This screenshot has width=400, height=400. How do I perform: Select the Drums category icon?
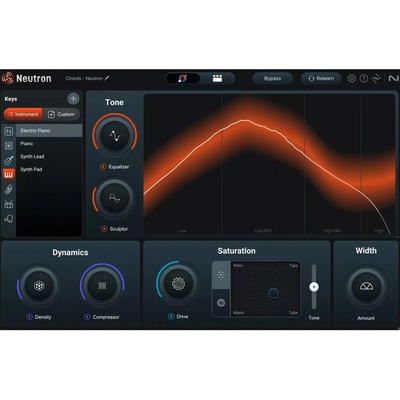pos(9,204)
